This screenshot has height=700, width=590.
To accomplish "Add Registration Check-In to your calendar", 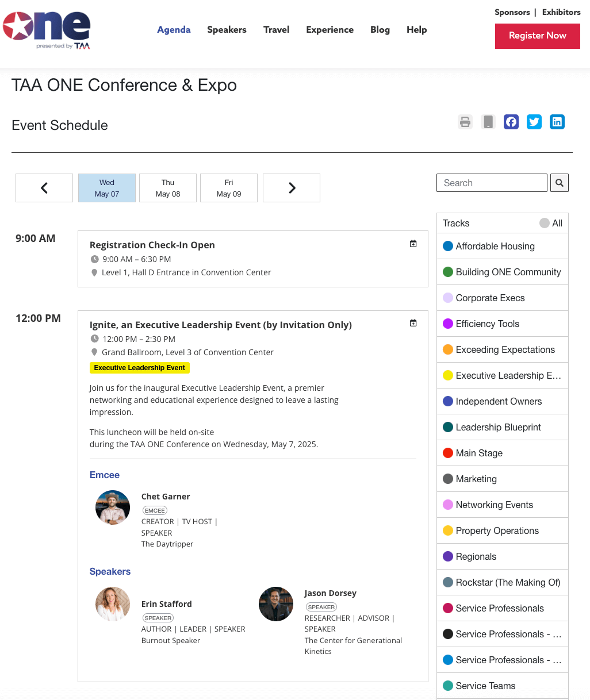I will coord(413,243).
